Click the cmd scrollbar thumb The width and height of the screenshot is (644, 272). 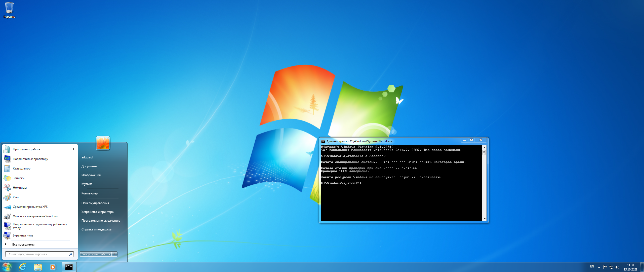click(485, 152)
